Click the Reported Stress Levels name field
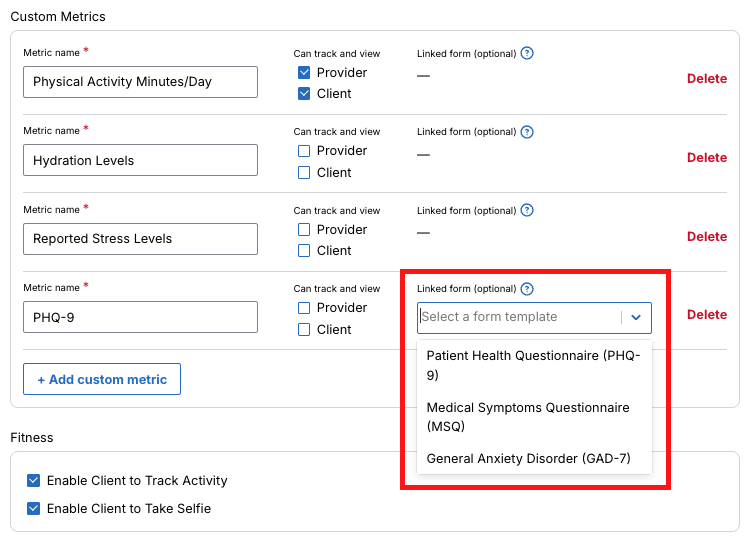Viewport: 753px width, 542px height. coord(140,239)
